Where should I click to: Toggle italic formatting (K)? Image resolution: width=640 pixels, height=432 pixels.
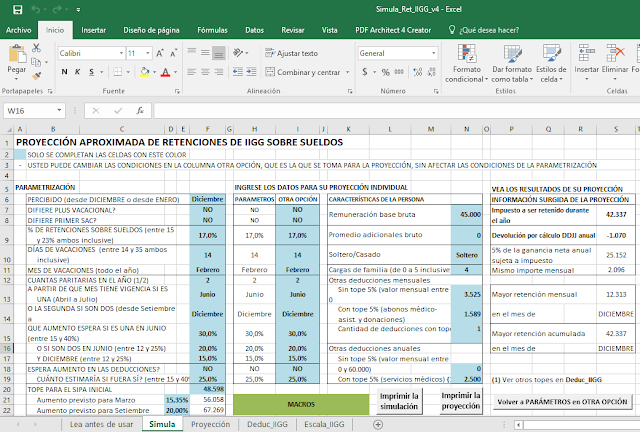pos(77,72)
